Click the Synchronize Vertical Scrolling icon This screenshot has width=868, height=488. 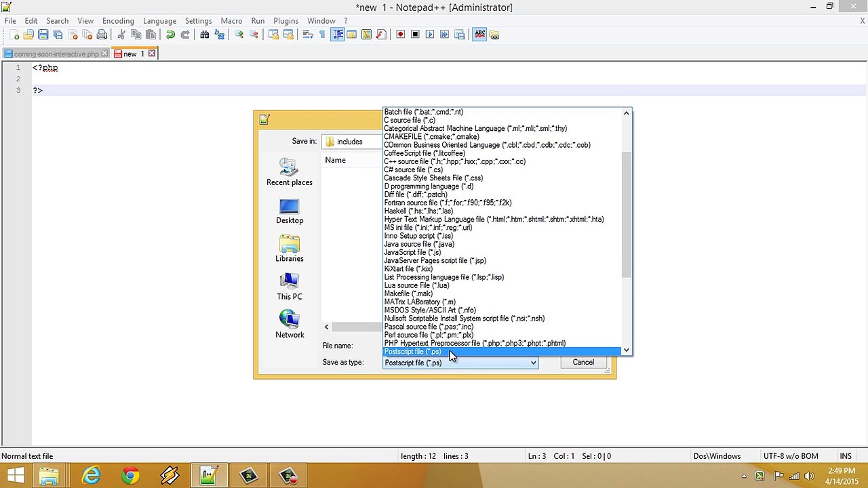click(x=273, y=35)
